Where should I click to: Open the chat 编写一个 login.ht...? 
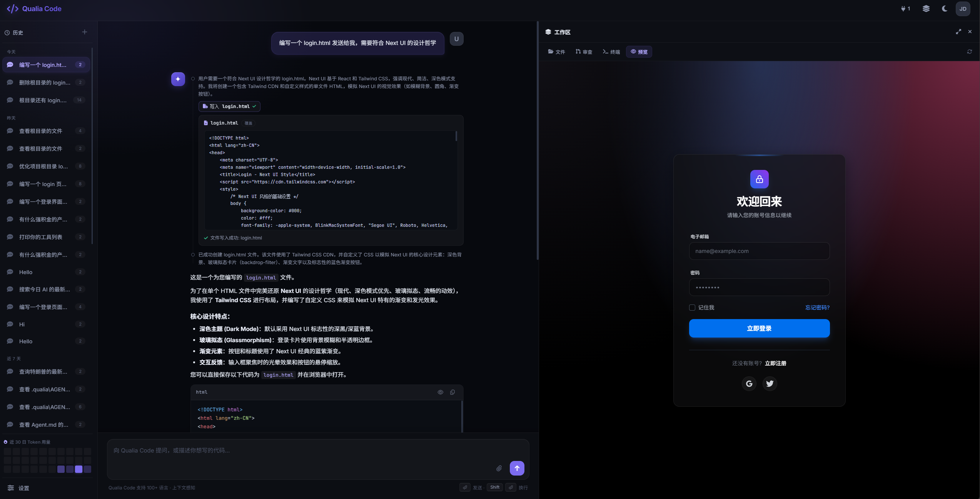click(46, 65)
